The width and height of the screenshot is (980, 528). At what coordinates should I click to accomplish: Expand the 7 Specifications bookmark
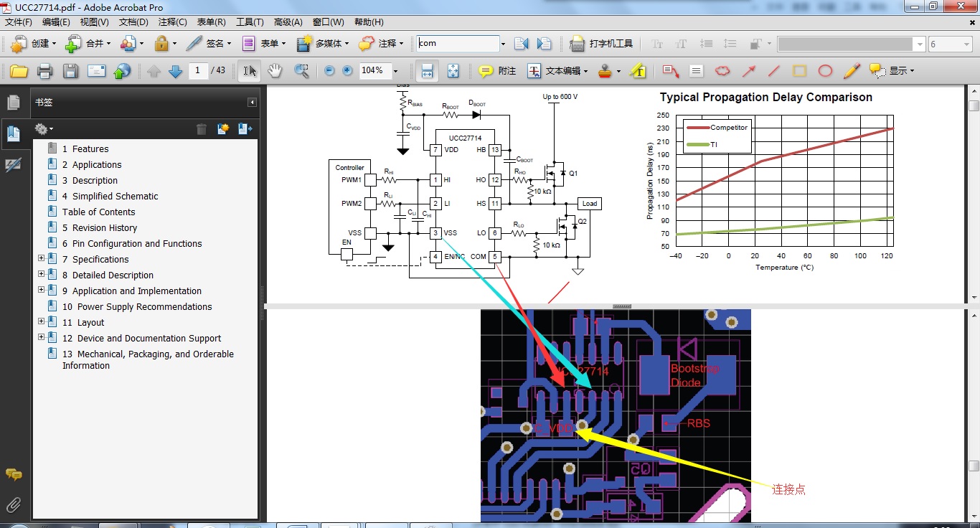pos(41,259)
